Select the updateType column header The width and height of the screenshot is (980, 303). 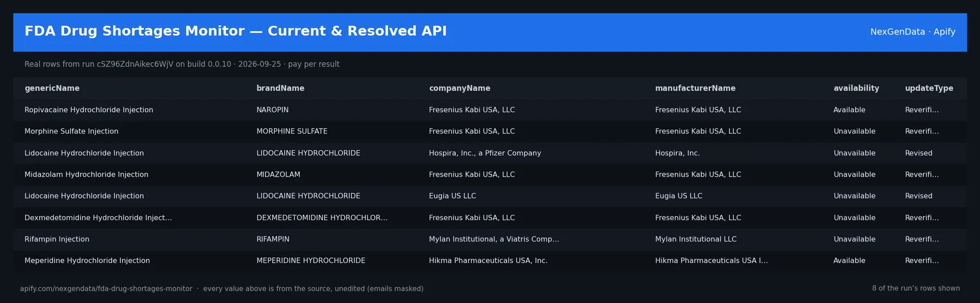click(x=929, y=88)
